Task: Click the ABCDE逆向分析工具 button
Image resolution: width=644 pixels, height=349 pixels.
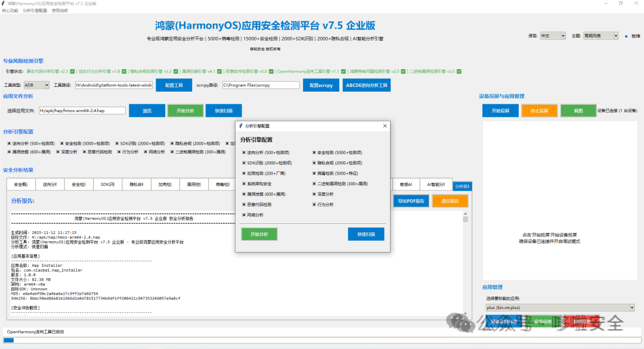Action: coord(366,85)
